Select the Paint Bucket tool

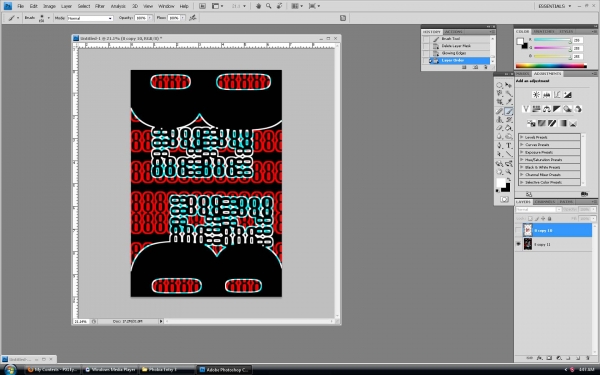[x=509, y=128]
